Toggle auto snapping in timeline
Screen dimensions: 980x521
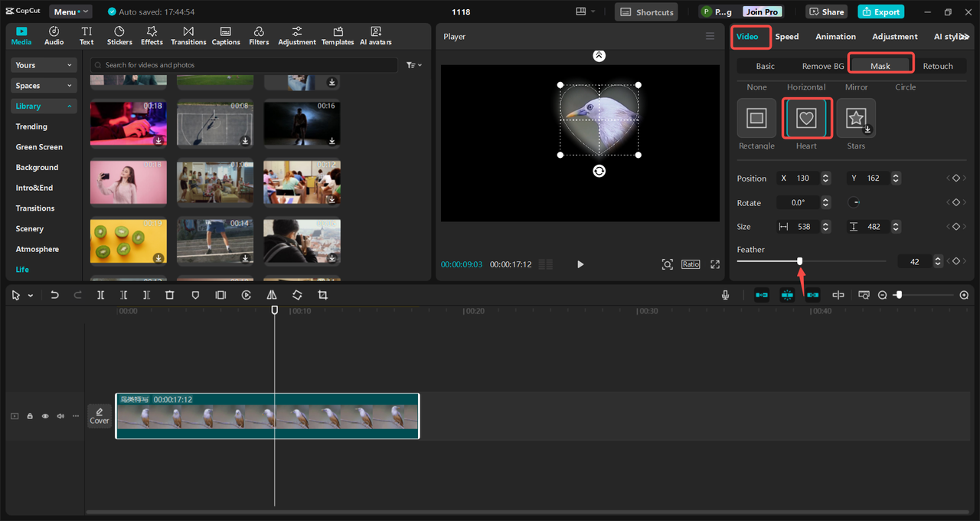click(x=787, y=295)
